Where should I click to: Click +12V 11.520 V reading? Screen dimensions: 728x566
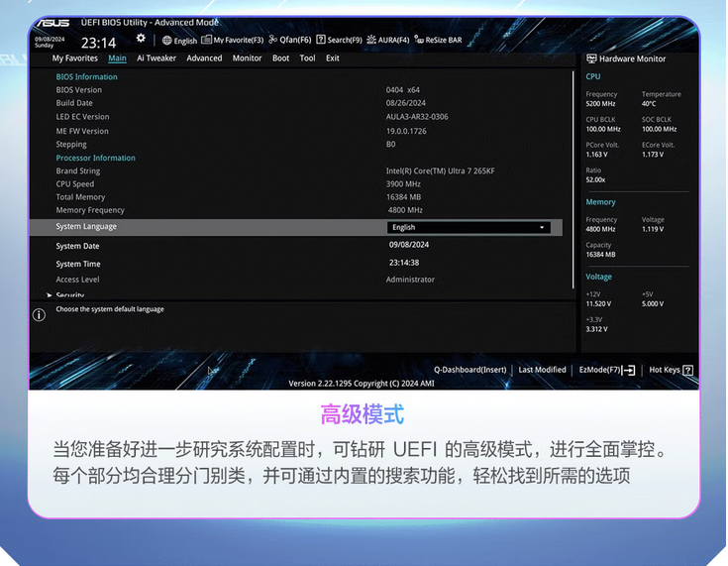point(599,304)
